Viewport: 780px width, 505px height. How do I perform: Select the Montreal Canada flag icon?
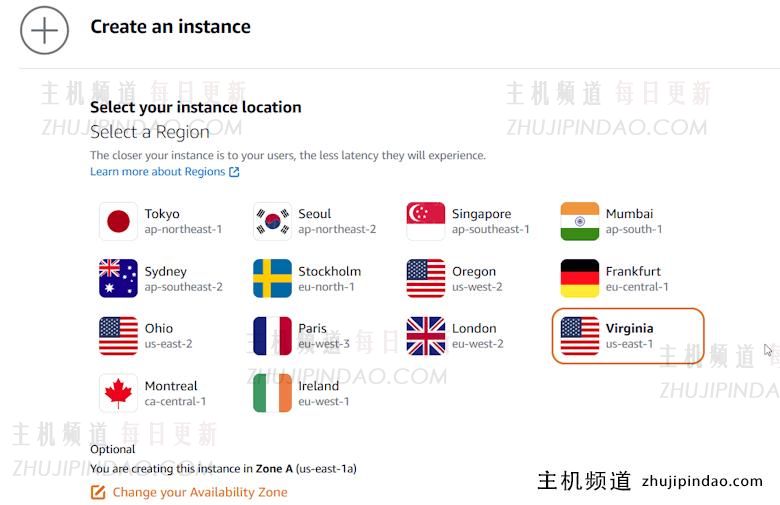(x=118, y=393)
